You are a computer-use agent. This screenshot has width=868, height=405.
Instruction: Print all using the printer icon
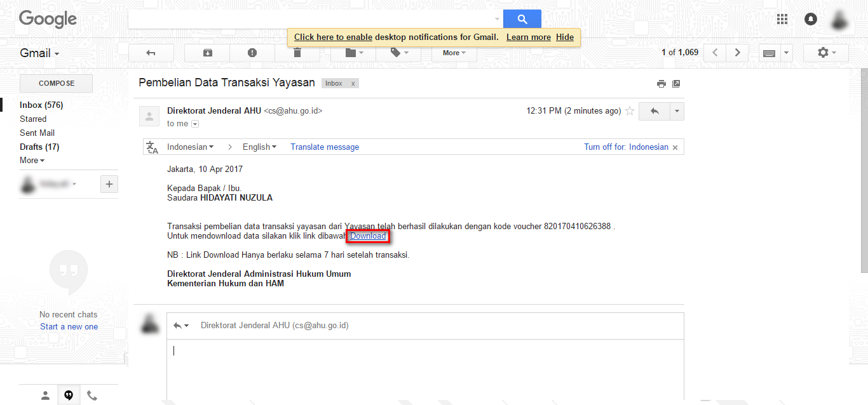[x=661, y=84]
